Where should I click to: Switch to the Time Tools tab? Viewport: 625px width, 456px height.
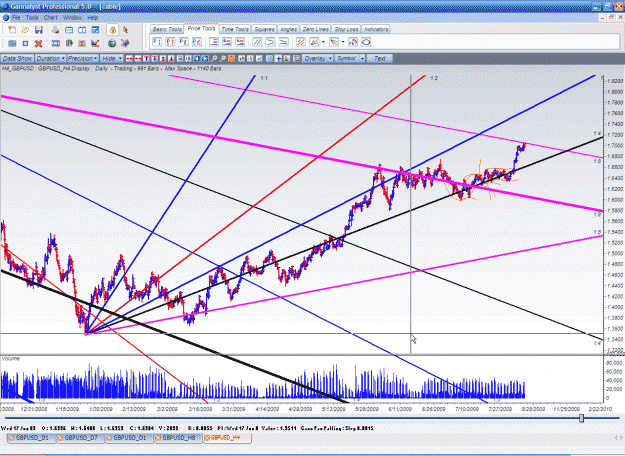pyautogui.click(x=235, y=29)
